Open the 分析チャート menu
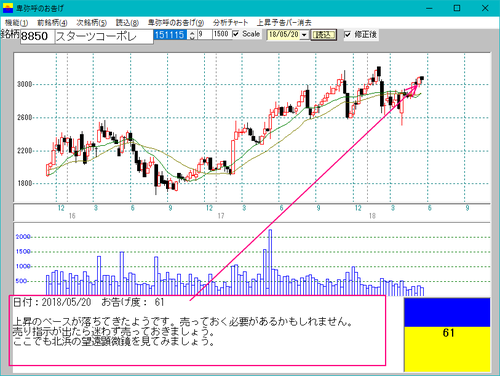Image resolution: width=500 pixels, height=376 pixels. [x=230, y=23]
